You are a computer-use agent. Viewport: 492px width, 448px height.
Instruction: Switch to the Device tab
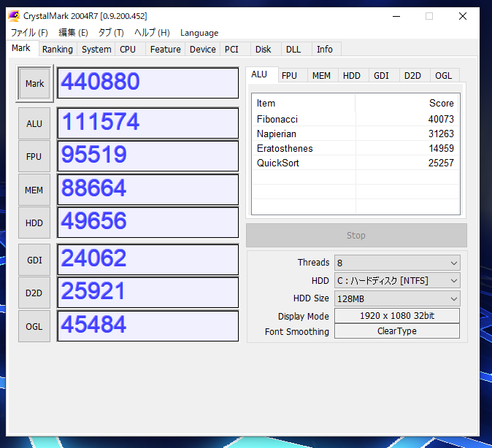pos(203,50)
